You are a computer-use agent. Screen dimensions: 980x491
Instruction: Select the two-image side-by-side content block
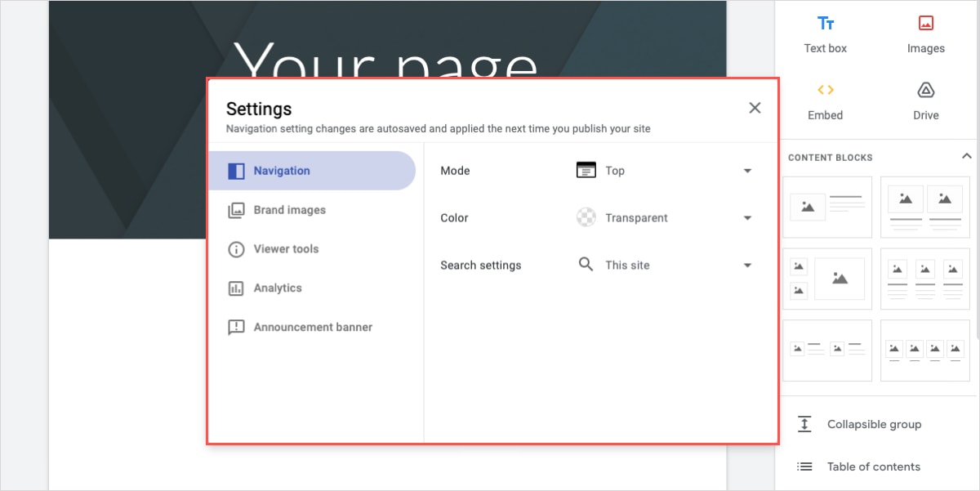(x=925, y=207)
